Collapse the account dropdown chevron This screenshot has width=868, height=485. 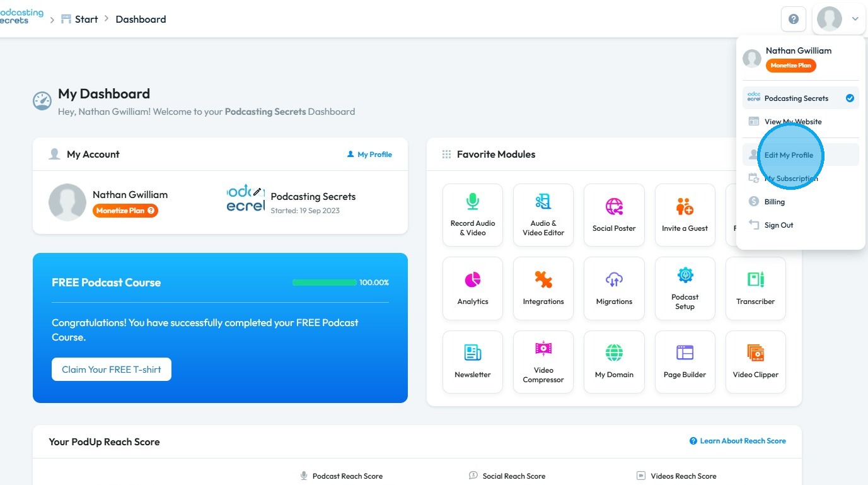point(855,19)
